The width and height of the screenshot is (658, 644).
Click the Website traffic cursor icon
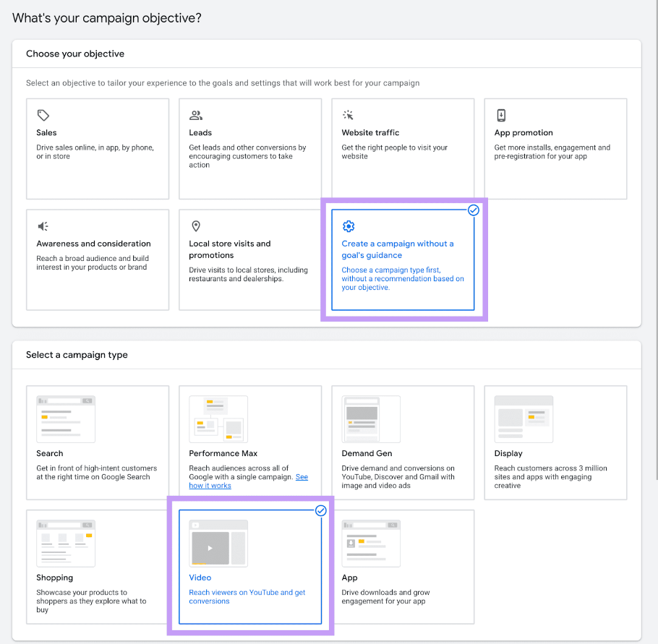coord(348,115)
